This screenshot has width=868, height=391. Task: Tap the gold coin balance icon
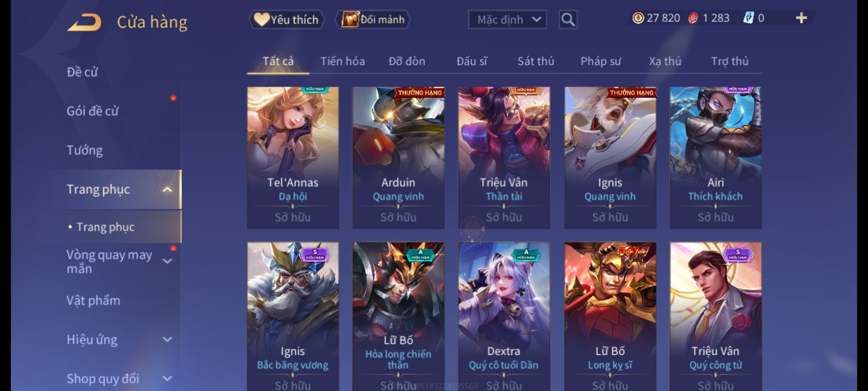coord(638,18)
